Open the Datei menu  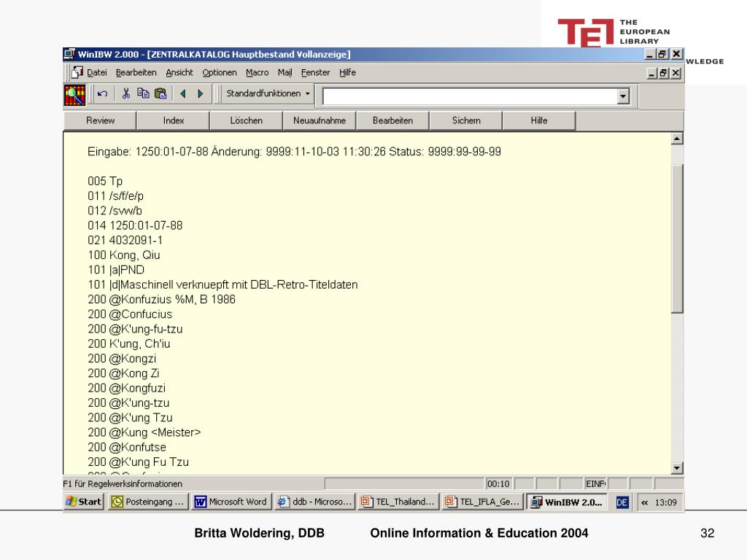(x=97, y=72)
